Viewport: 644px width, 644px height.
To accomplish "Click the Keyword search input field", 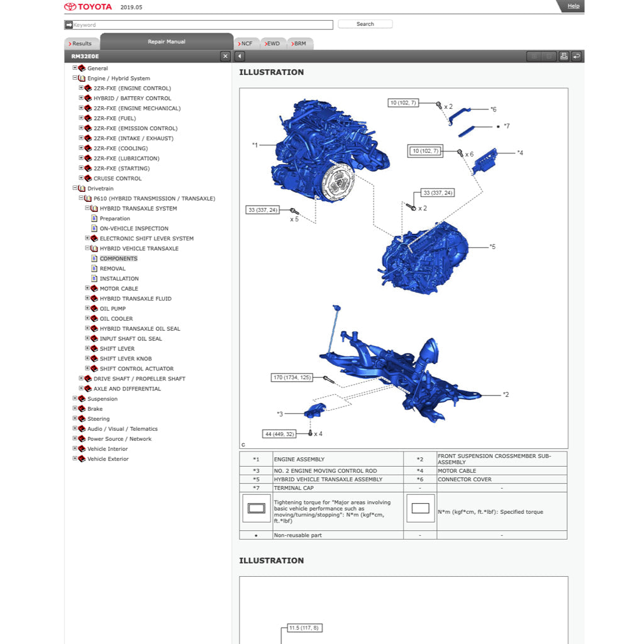I will coord(201,25).
